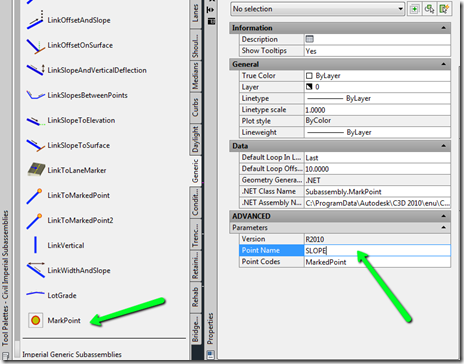This screenshot has width=464, height=364.
Task: Switch to the Retaining palette tab
Action: coord(195,266)
